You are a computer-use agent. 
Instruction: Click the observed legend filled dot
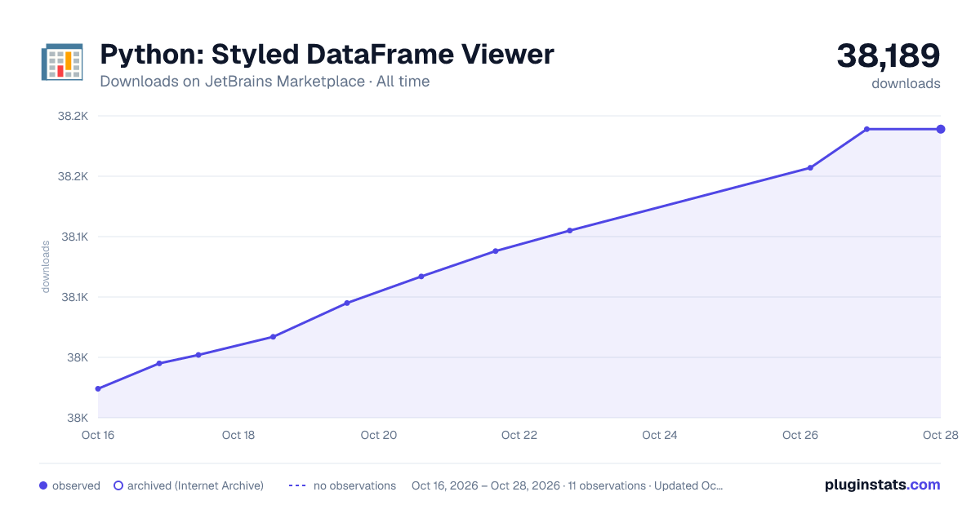(x=43, y=485)
